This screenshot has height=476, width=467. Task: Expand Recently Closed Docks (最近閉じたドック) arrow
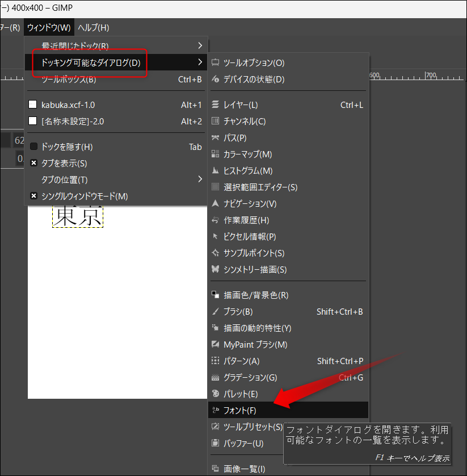pos(200,45)
